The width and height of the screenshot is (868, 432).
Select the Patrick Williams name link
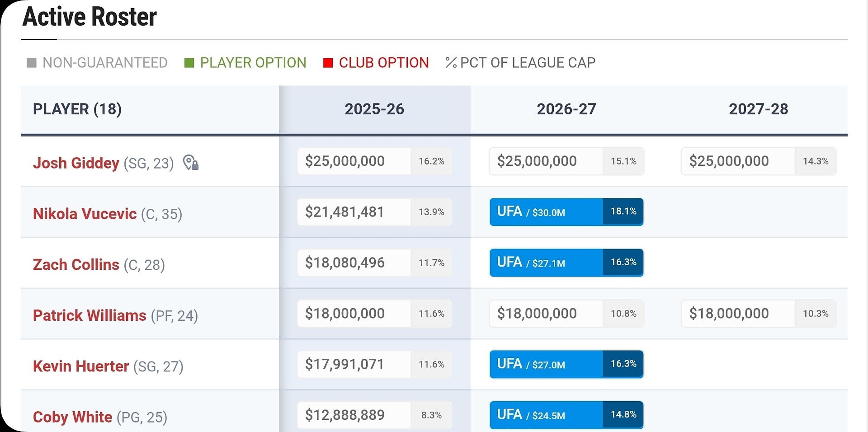[90, 315]
